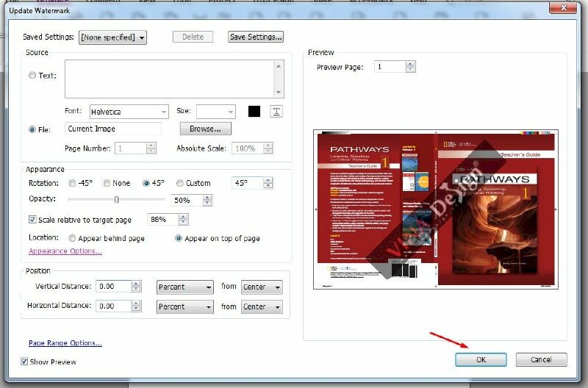Expand the Helvetica font dropdown
The image size is (588, 388).
coord(129,112)
